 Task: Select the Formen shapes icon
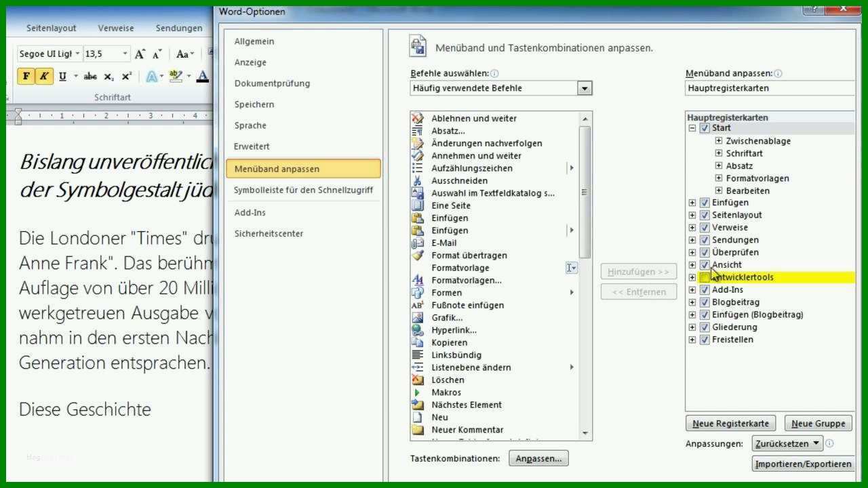[418, 293]
